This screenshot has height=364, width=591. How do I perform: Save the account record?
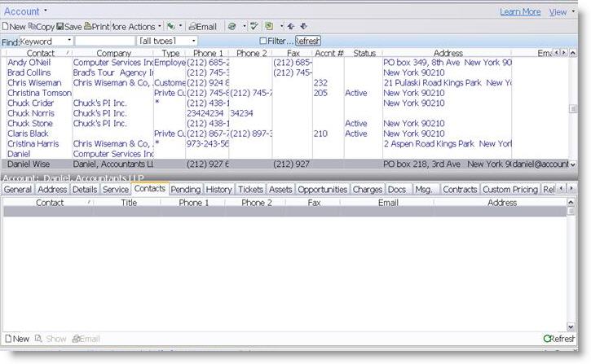68,27
